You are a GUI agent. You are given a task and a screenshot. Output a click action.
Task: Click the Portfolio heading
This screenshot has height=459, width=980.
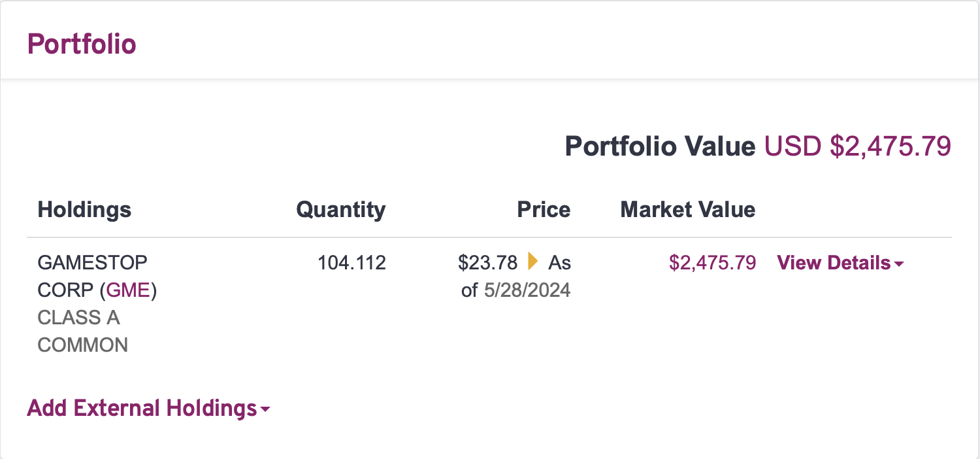tap(82, 44)
